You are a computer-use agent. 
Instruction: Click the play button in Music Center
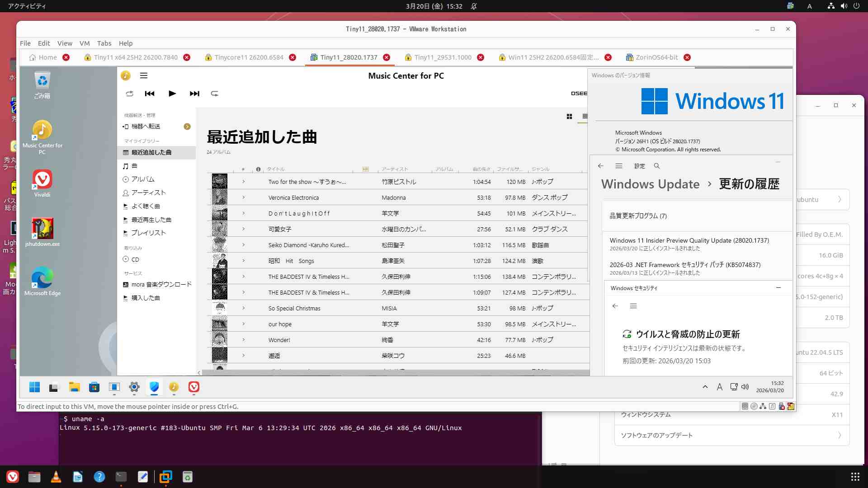(172, 94)
